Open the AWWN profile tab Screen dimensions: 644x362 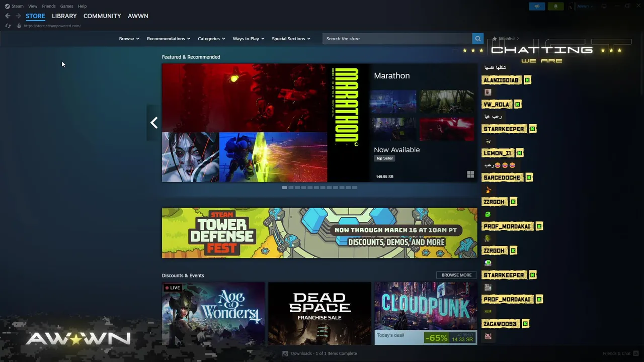(x=138, y=16)
